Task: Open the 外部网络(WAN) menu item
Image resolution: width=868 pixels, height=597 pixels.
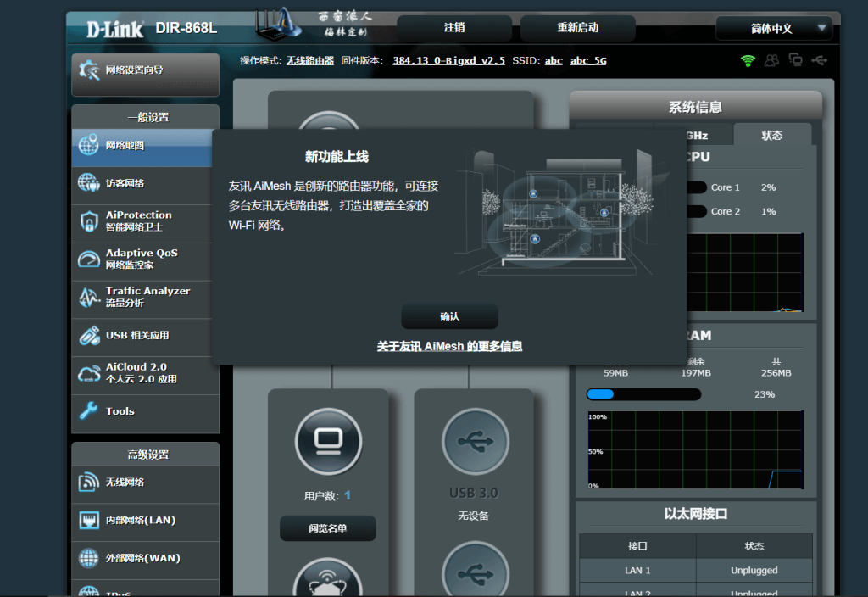Action: (x=145, y=560)
